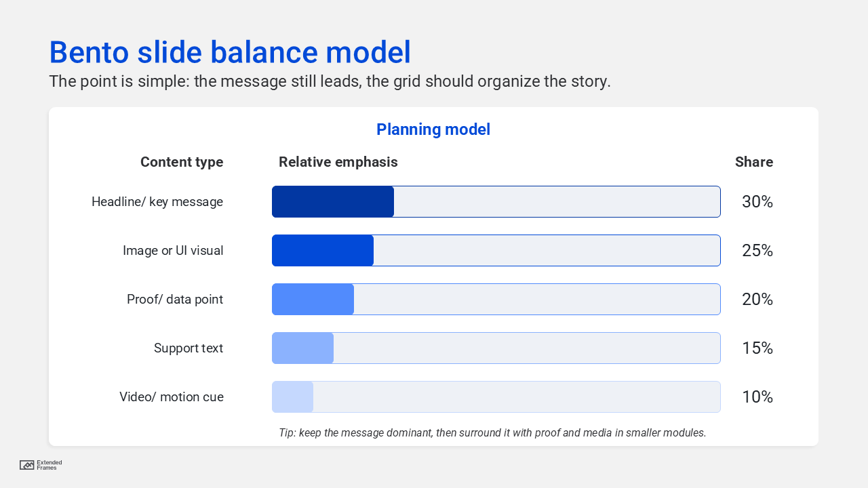Click the 25% share value
This screenshot has width=868, height=488.
[x=757, y=251]
